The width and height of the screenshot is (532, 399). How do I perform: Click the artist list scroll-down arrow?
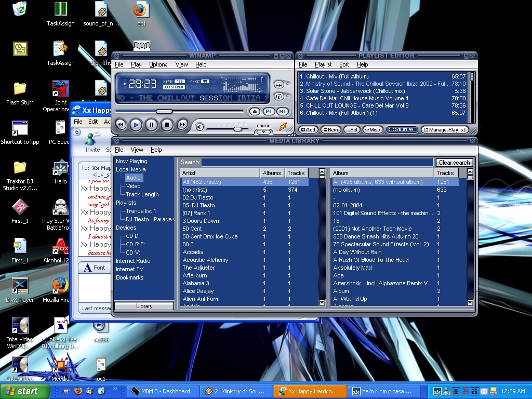[322, 302]
